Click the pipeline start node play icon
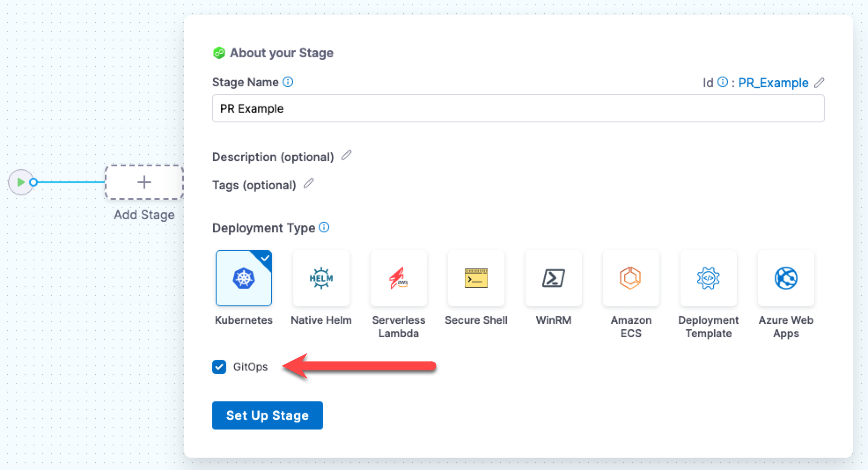 20,182
